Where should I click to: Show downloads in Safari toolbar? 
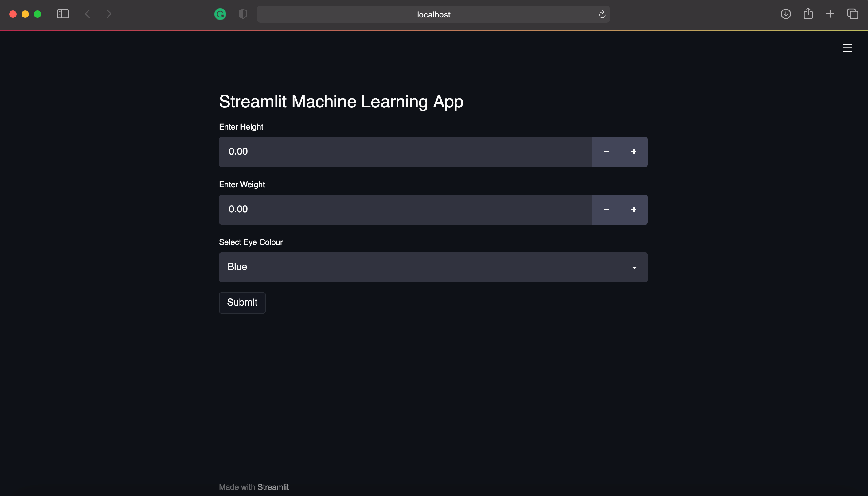(x=785, y=14)
